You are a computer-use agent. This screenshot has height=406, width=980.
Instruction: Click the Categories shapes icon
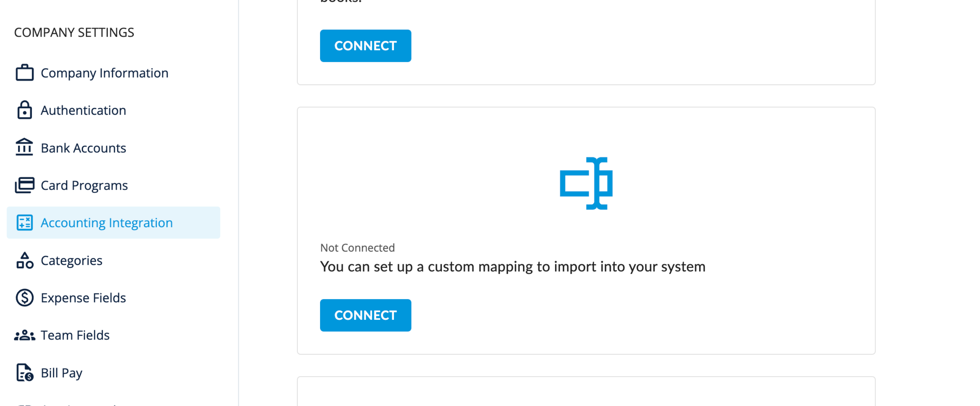click(x=25, y=260)
